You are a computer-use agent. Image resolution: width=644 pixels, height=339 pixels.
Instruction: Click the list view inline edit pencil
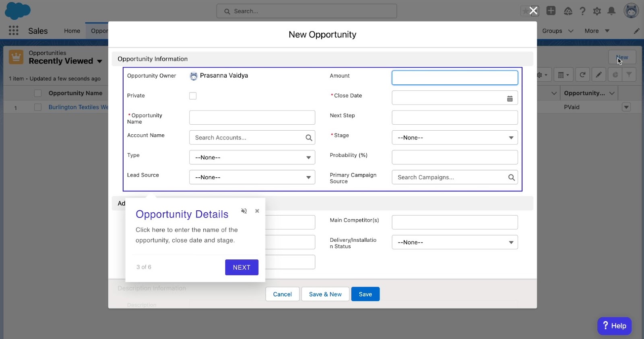point(599,75)
